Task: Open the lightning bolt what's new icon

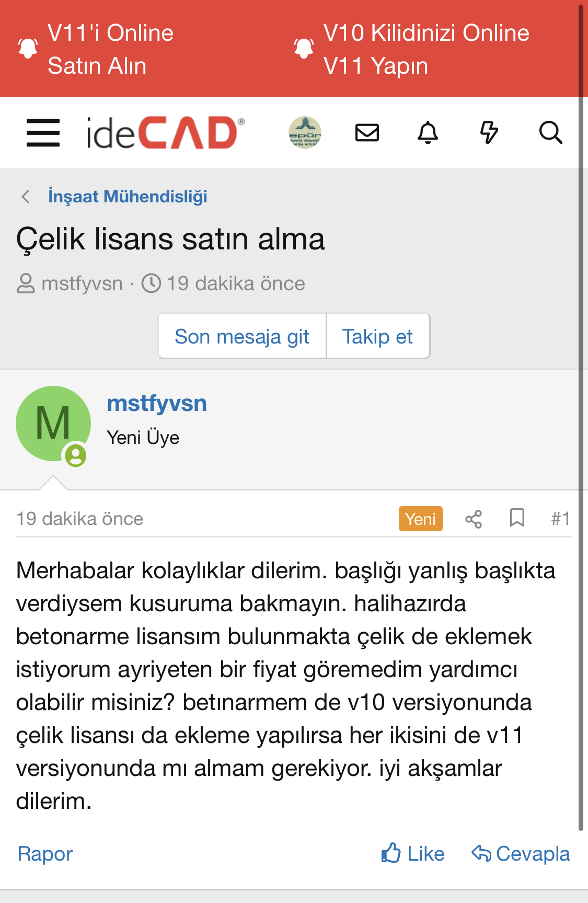Action: coord(489,133)
